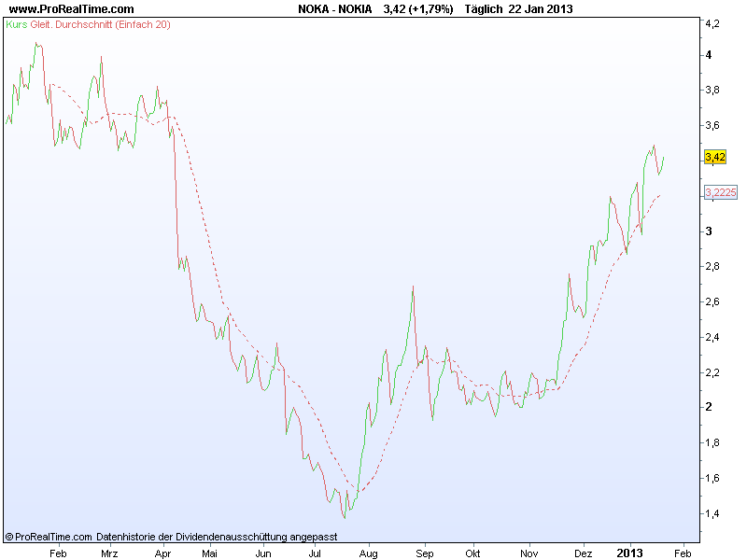Click the 2 price axis label

(709, 407)
